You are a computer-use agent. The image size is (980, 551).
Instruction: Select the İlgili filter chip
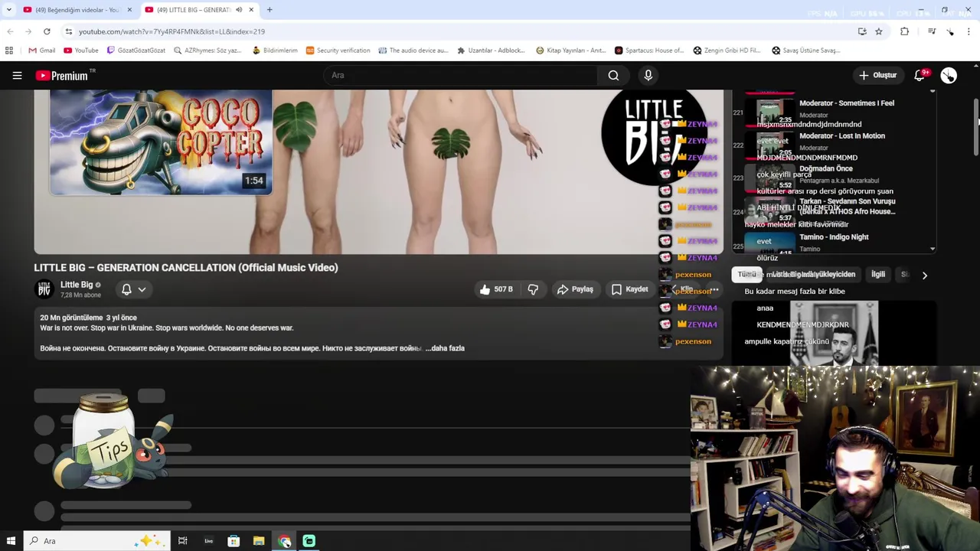(x=877, y=274)
